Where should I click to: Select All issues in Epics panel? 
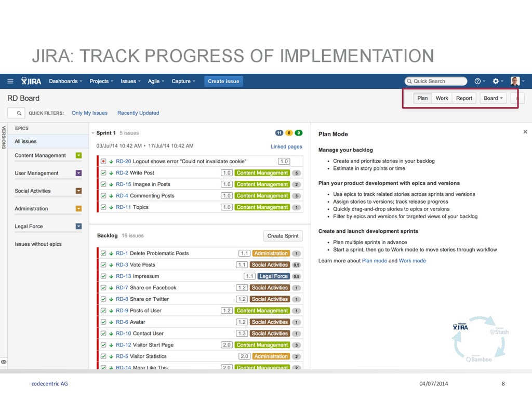(48, 141)
